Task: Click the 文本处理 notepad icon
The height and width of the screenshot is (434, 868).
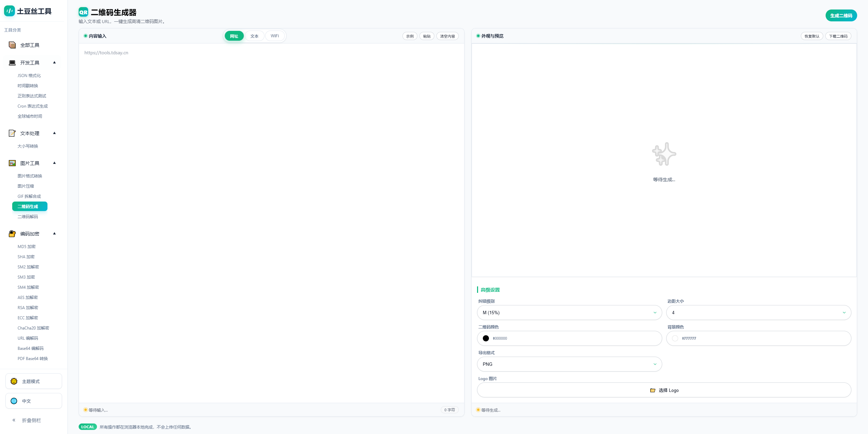Action: point(12,133)
